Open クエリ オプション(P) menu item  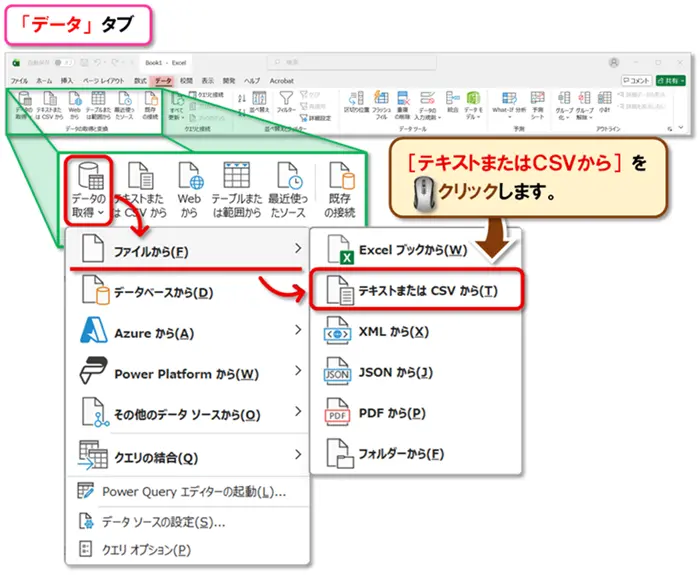(x=188, y=550)
